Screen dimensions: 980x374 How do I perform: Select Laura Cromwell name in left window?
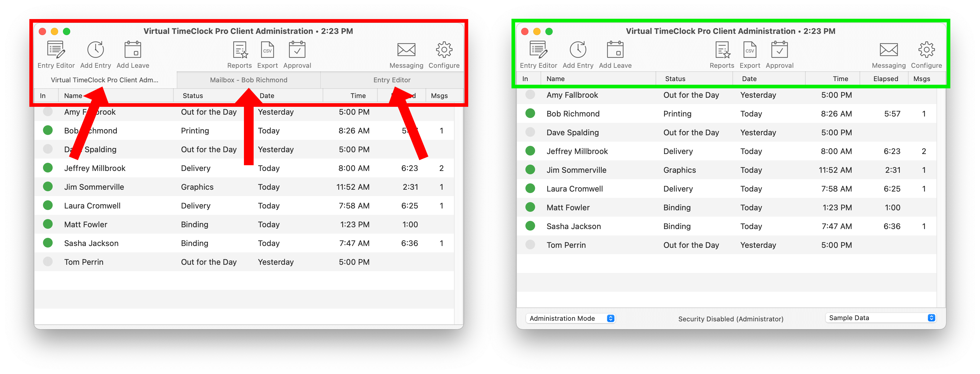pyautogui.click(x=92, y=206)
